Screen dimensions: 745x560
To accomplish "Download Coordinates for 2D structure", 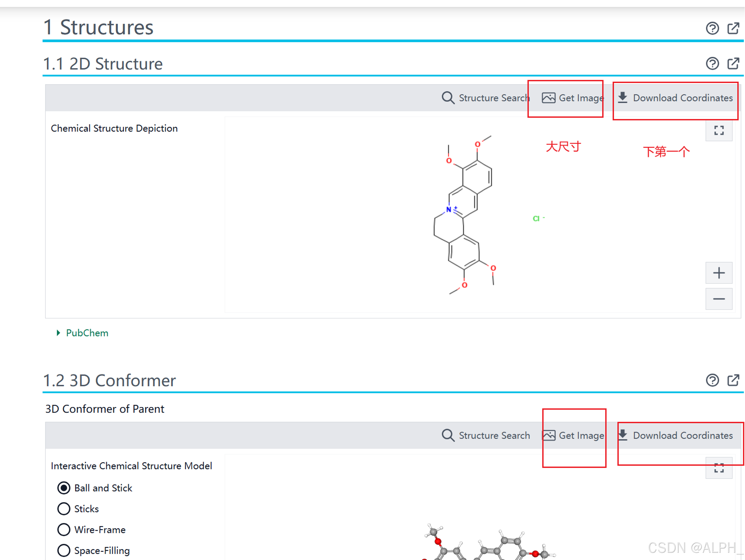I will (675, 98).
